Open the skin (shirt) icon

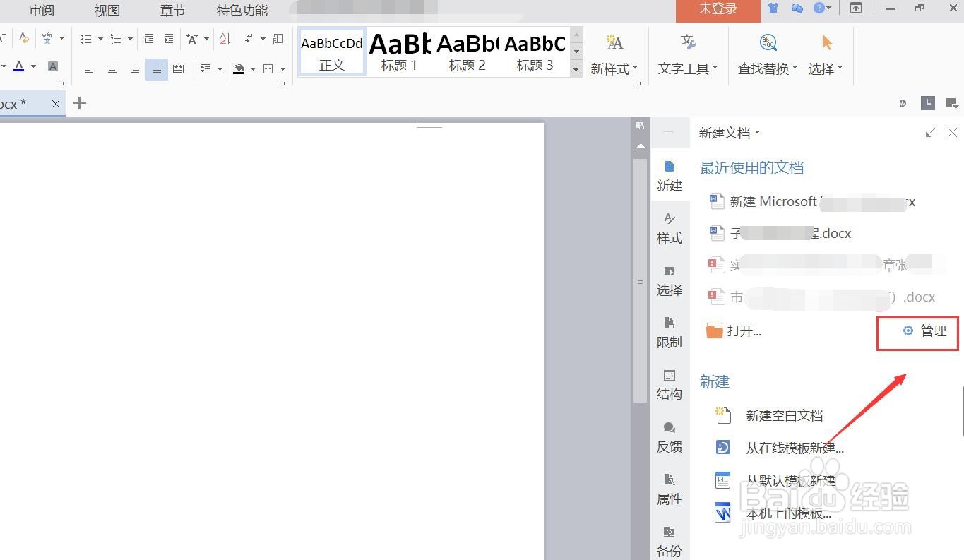(x=773, y=8)
